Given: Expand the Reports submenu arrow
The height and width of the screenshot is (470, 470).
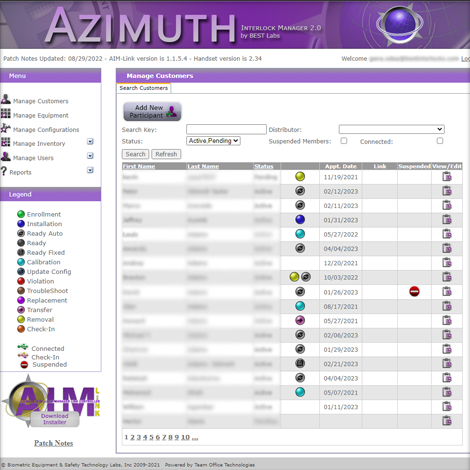Looking at the screenshot, I should (x=90, y=170).
